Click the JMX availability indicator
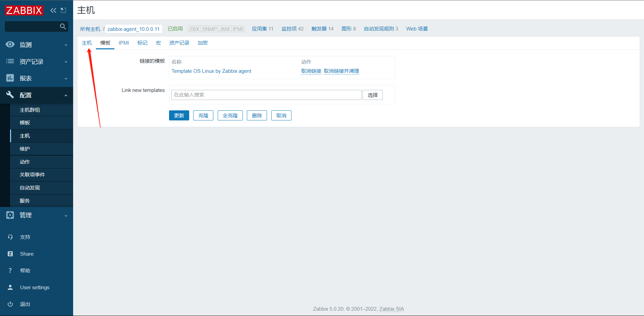The width and height of the screenshot is (644, 316). click(x=225, y=29)
